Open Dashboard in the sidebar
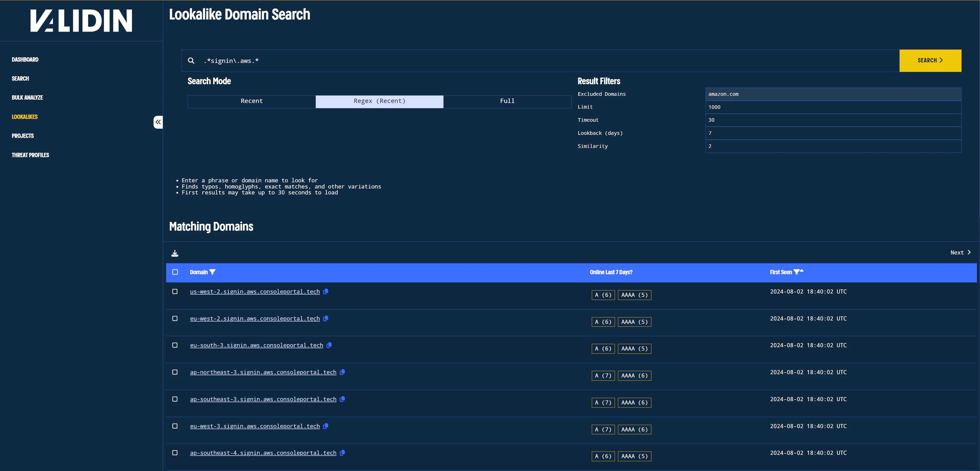Viewport: 980px width, 471px height. point(25,60)
